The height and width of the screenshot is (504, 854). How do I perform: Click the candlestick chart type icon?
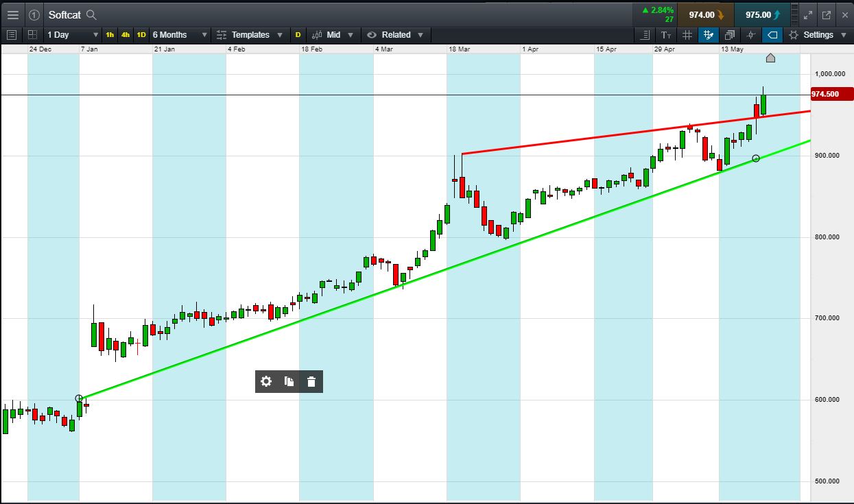[x=316, y=34]
